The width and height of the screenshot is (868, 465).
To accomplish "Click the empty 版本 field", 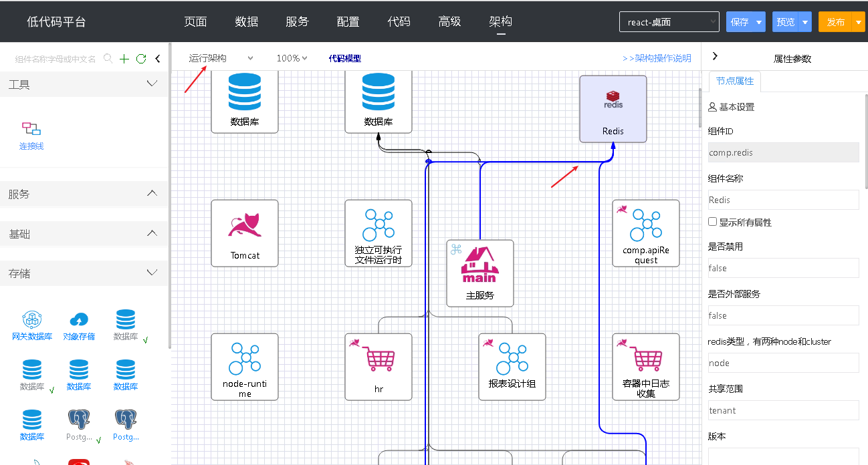I will [784, 456].
